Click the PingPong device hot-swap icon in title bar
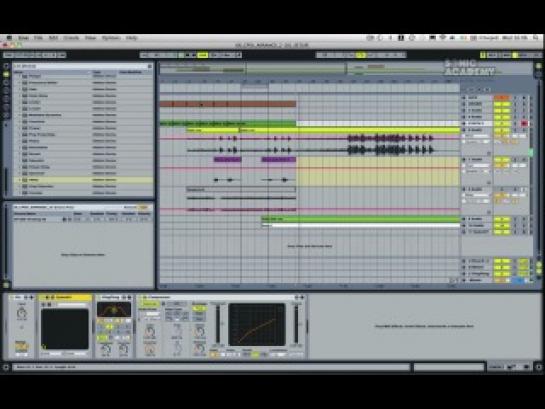The width and height of the screenshot is (545, 409). pyautogui.click(x=124, y=297)
